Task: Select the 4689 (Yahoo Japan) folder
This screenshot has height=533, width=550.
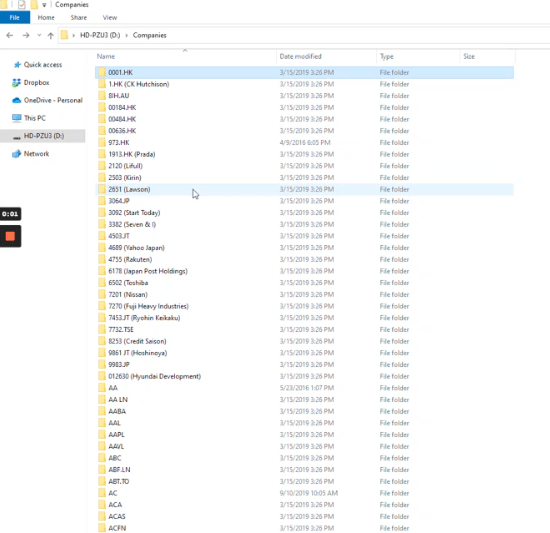Action: point(136,248)
